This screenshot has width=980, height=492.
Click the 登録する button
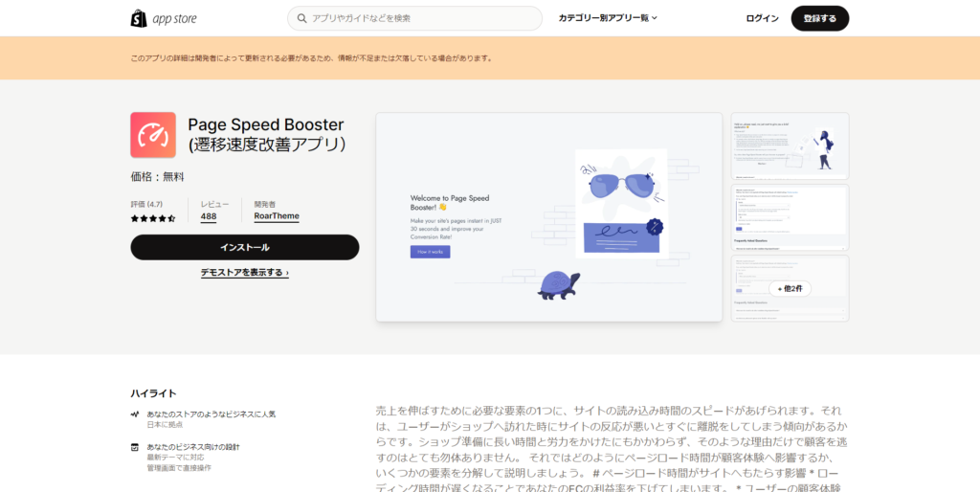click(820, 18)
